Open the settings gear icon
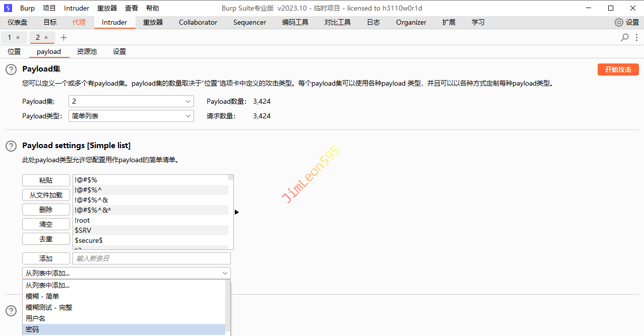Screen dimensions: 644x336 (x=619, y=23)
